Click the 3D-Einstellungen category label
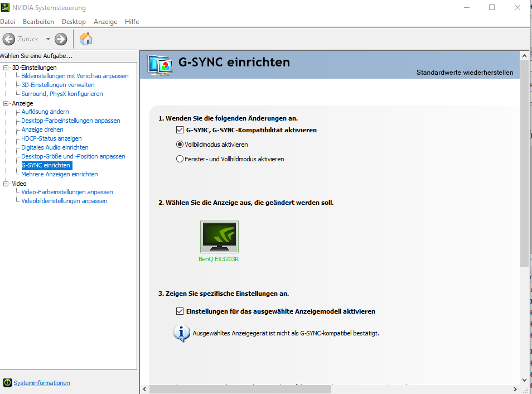 click(x=34, y=68)
